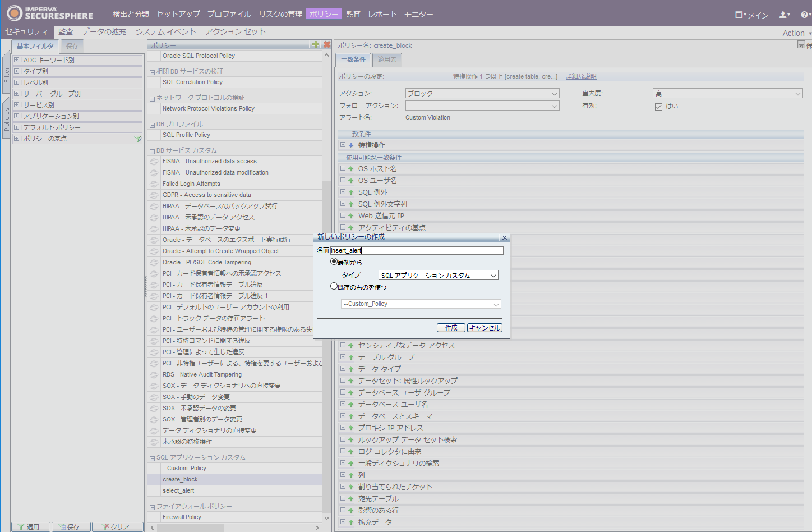This screenshot has height=532, width=812.
Task: Click green arrow icon next to SQL 例外
Action: (351, 192)
